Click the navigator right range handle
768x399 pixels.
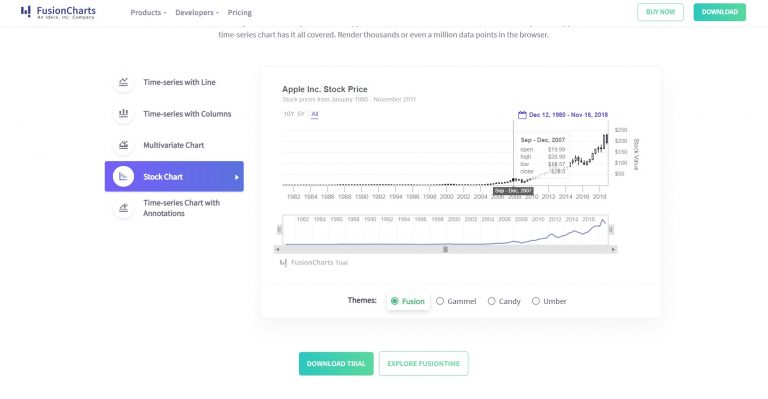pos(611,229)
